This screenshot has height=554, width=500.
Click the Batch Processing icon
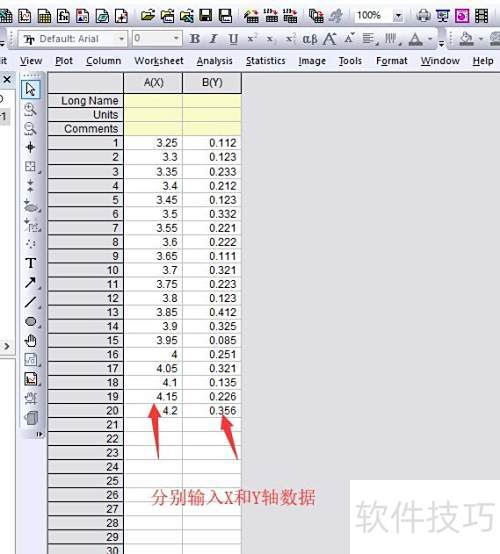tap(316, 16)
